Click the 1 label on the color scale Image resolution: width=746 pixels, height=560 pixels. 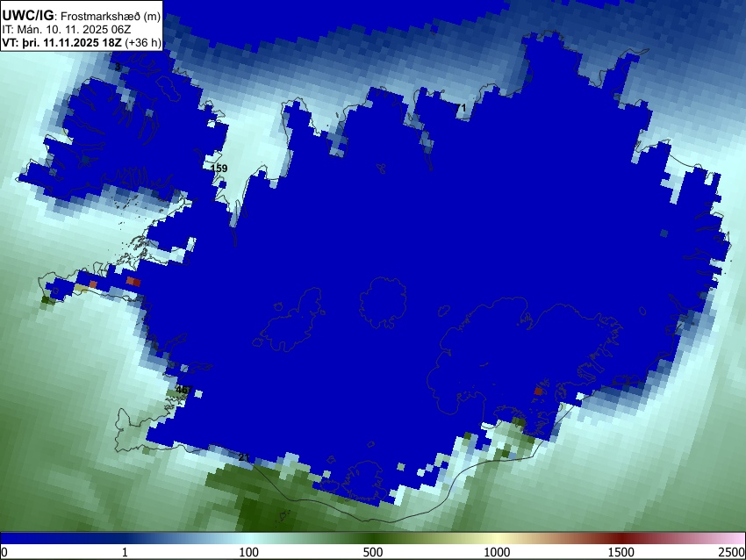tap(125, 552)
